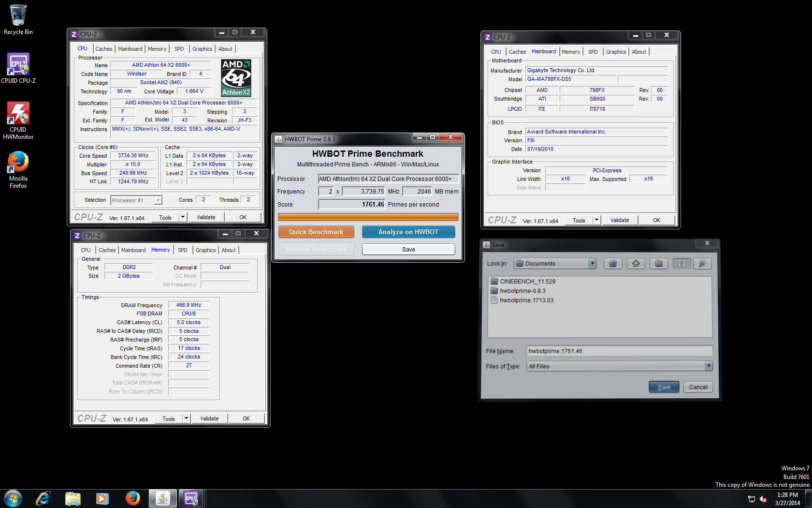Click Stability Benchmark button
The width and height of the screenshot is (812, 508).
click(316, 249)
